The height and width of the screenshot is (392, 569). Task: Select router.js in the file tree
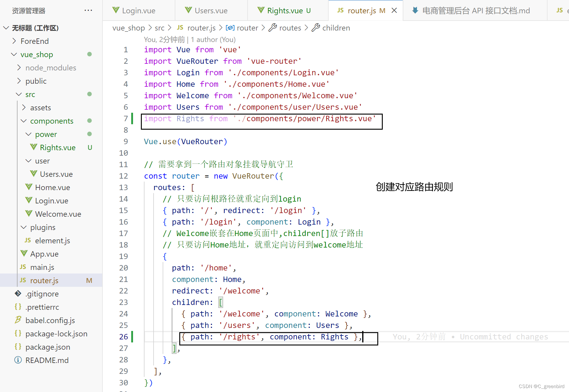[x=51, y=280]
